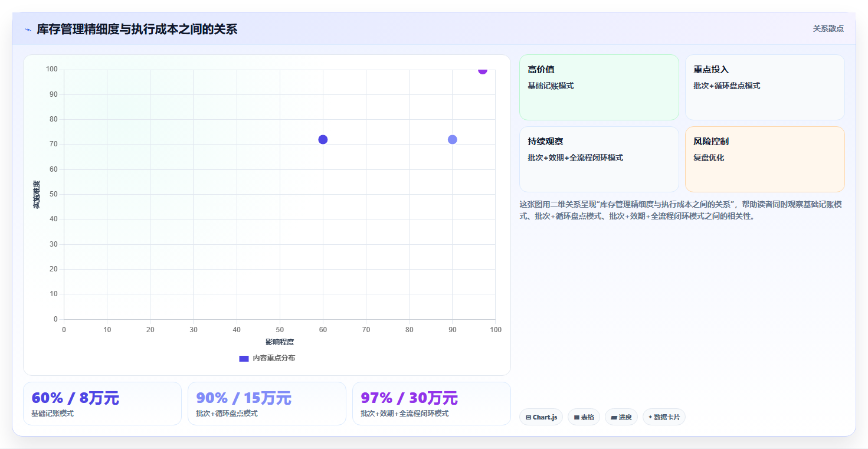Click the y-axis tick label 70
Image resolution: width=868 pixels, height=449 pixels.
tap(54, 144)
